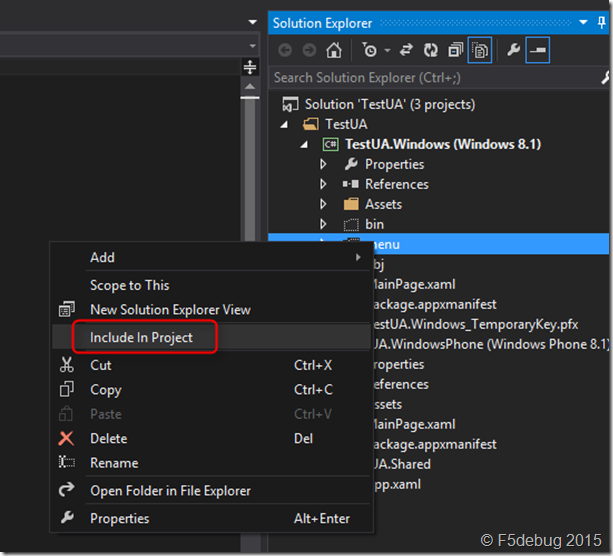613x556 pixels.
Task: Click the Collapse All icon
Action: 456,50
